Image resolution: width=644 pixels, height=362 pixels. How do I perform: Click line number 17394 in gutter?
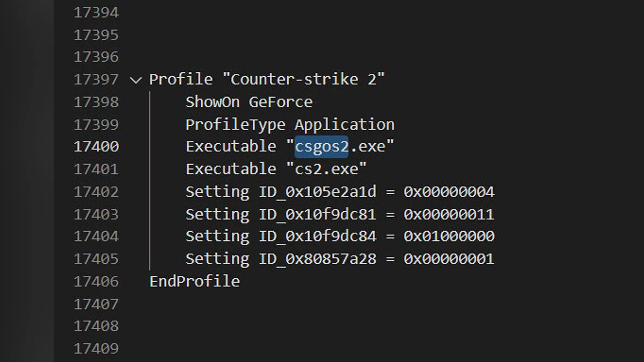tap(96, 12)
